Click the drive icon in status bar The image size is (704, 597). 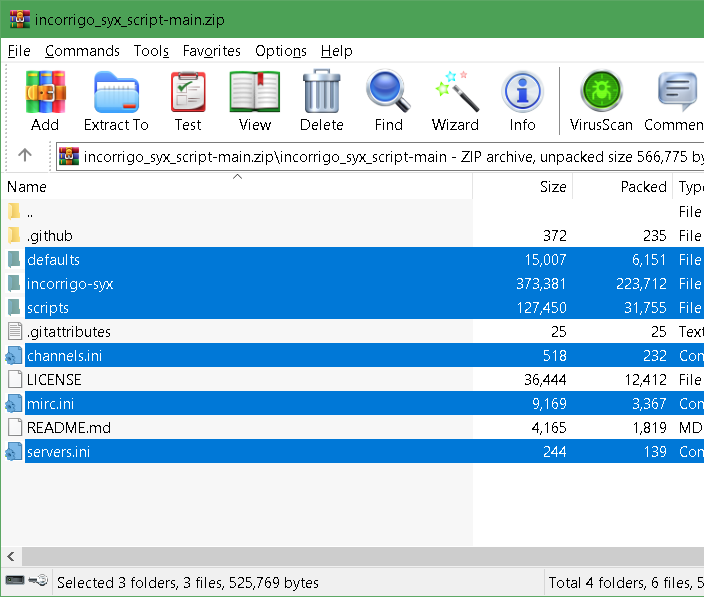pyautogui.click(x=15, y=580)
